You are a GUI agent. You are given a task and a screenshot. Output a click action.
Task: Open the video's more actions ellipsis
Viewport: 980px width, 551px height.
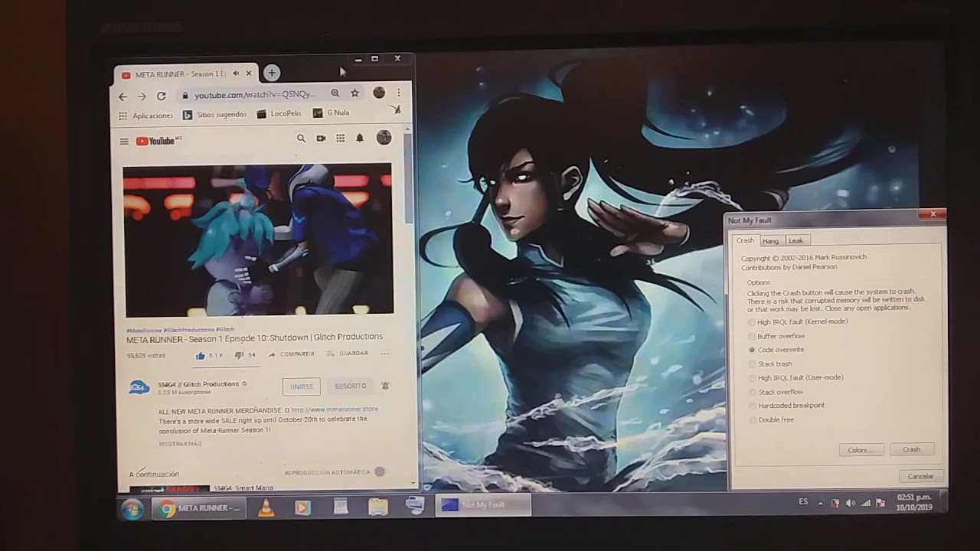(385, 354)
